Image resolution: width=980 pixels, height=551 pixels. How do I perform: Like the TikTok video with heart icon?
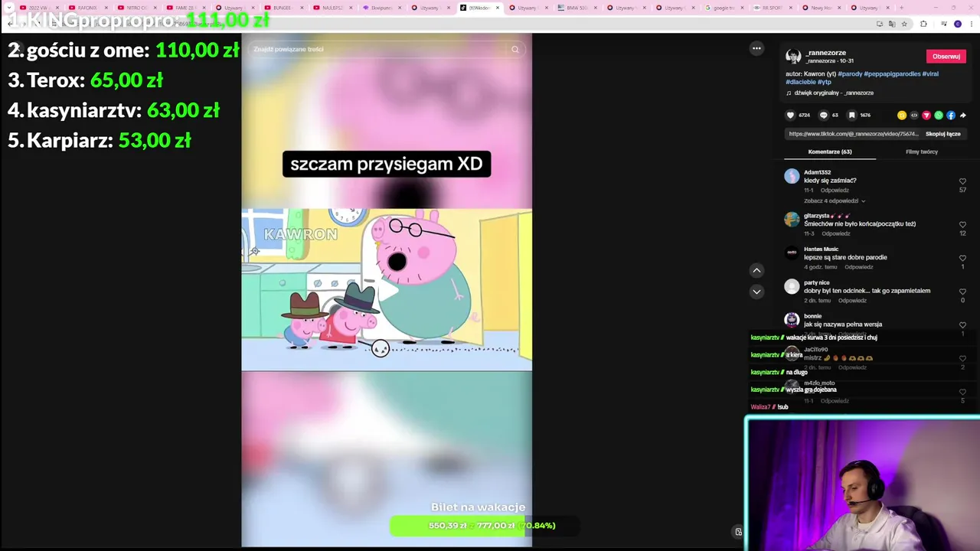pyautogui.click(x=791, y=116)
